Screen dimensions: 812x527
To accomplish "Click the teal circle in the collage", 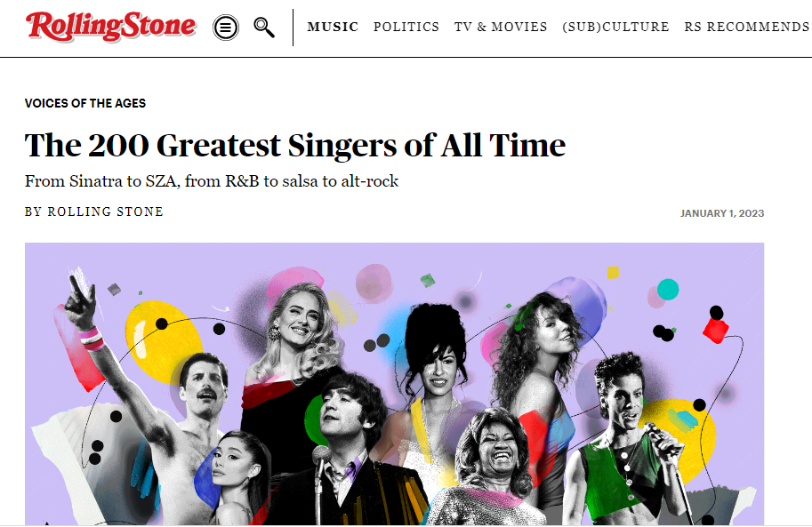I will [667, 289].
